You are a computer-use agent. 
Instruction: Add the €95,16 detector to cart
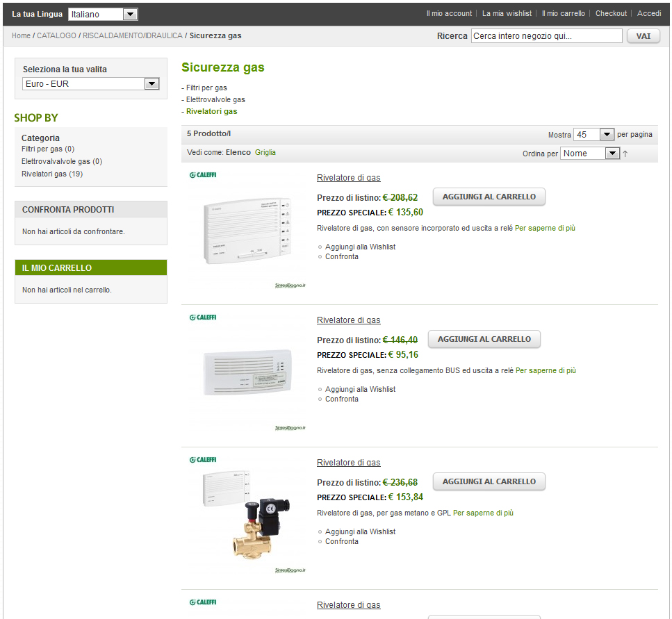484,339
